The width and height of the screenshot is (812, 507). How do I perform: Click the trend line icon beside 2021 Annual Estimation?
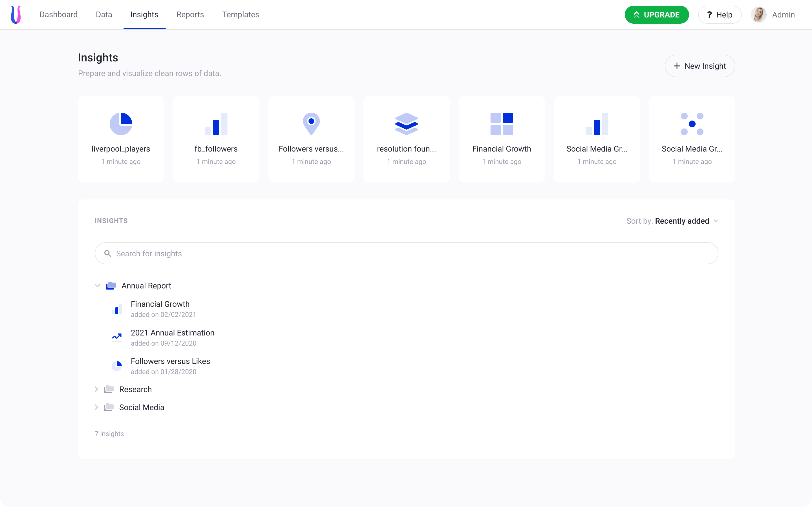(116, 336)
